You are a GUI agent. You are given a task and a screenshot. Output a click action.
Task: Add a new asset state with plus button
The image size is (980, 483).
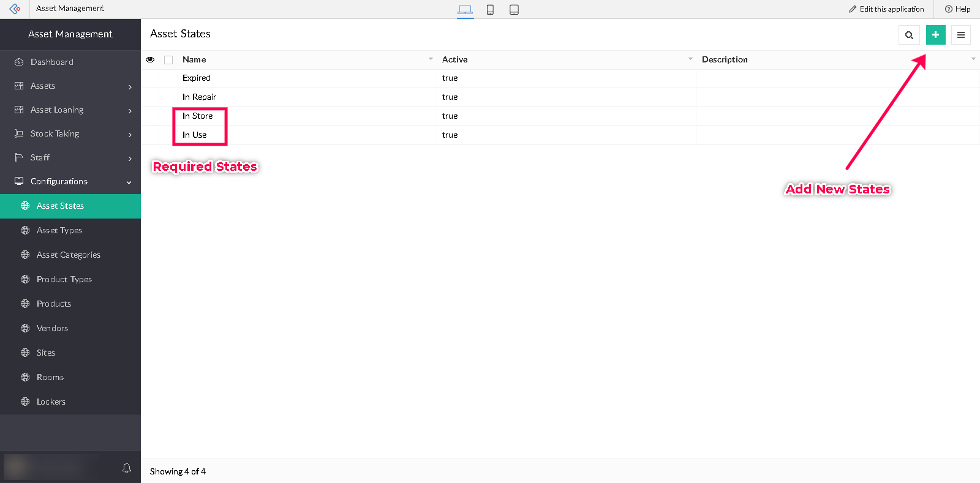[x=935, y=35]
